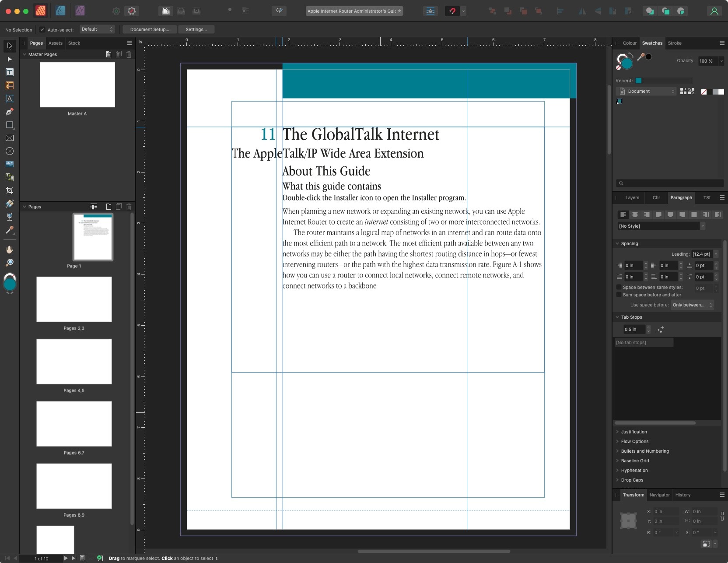
Task: Select the Fill gradient tool
Action: click(x=10, y=204)
